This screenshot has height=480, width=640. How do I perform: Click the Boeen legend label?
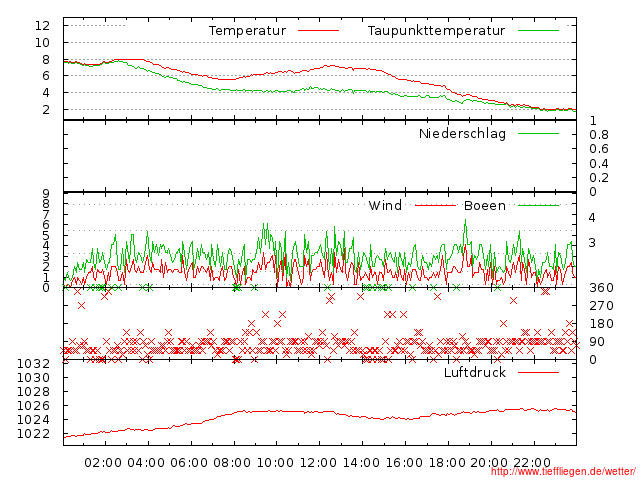485,205
